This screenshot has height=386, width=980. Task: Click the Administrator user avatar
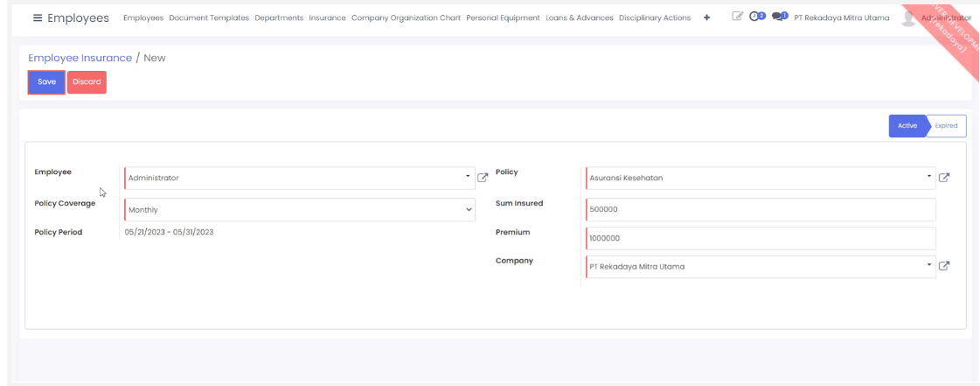tap(909, 18)
